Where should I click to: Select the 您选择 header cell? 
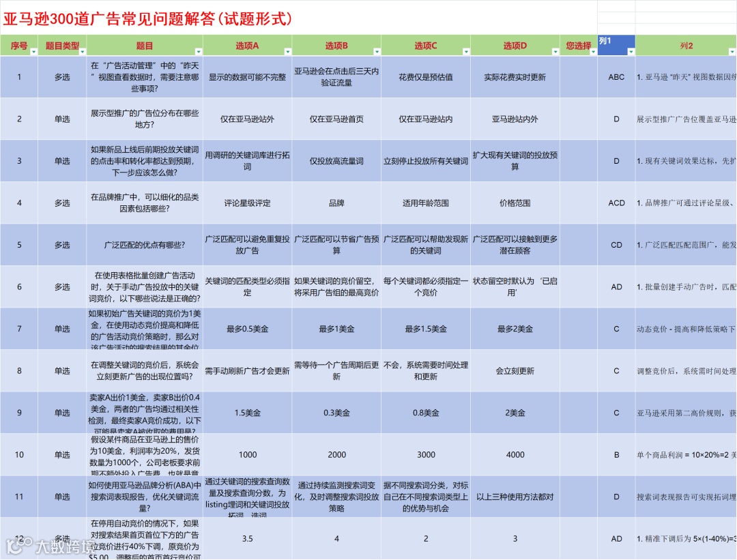coord(578,46)
